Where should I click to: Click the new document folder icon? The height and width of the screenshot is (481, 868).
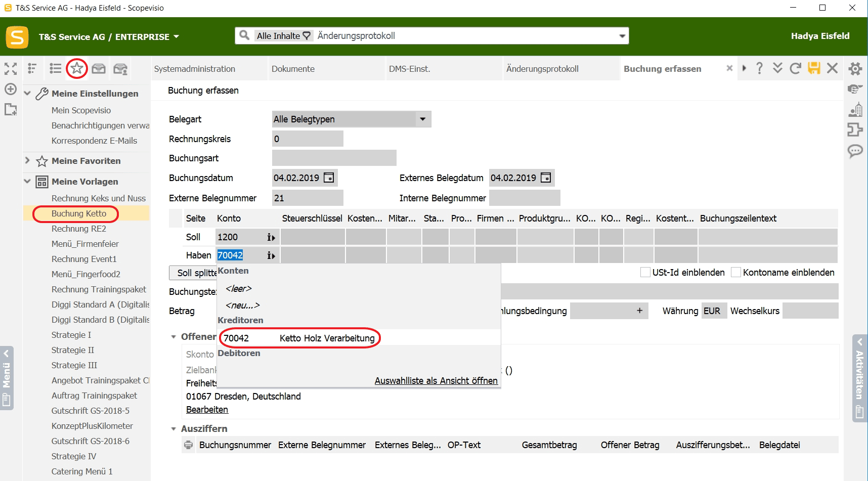coord(11,109)
